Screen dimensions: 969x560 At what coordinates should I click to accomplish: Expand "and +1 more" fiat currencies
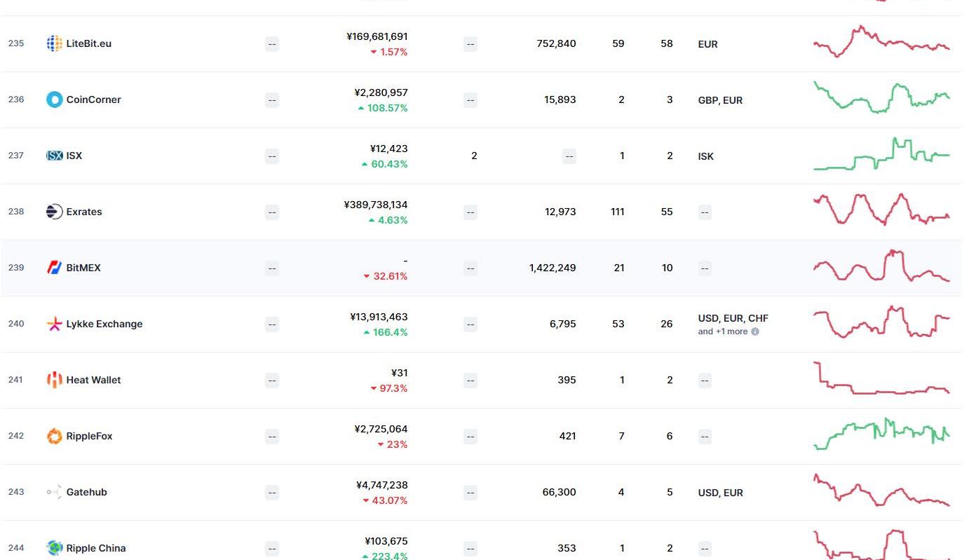723,332
